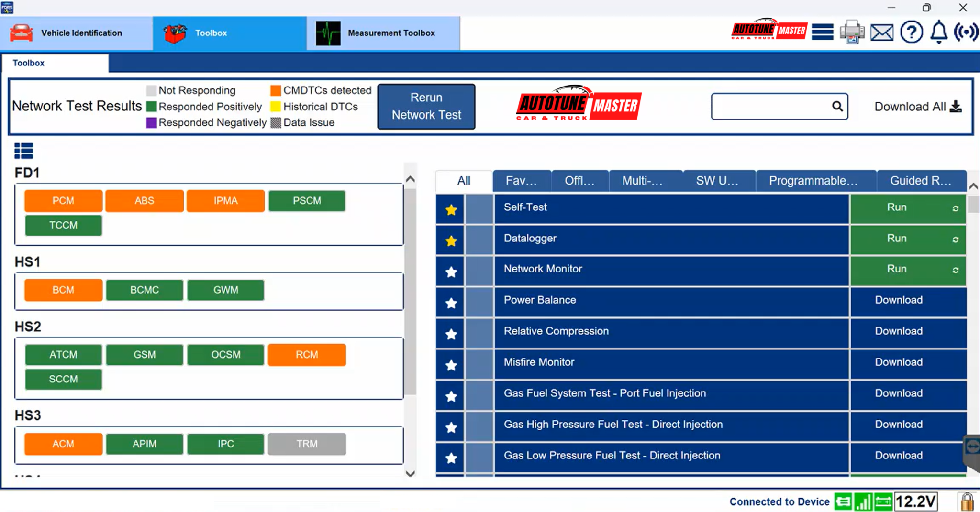Click the Rerun Network Test button
The width and height of the screenshot is (980, 512).
(x=426, y=106)
